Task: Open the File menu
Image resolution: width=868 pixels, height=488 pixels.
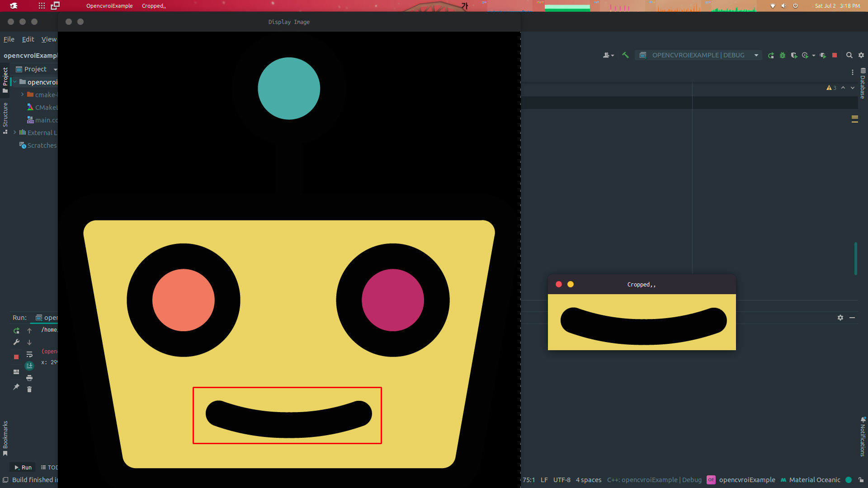Action: (9, 39)
